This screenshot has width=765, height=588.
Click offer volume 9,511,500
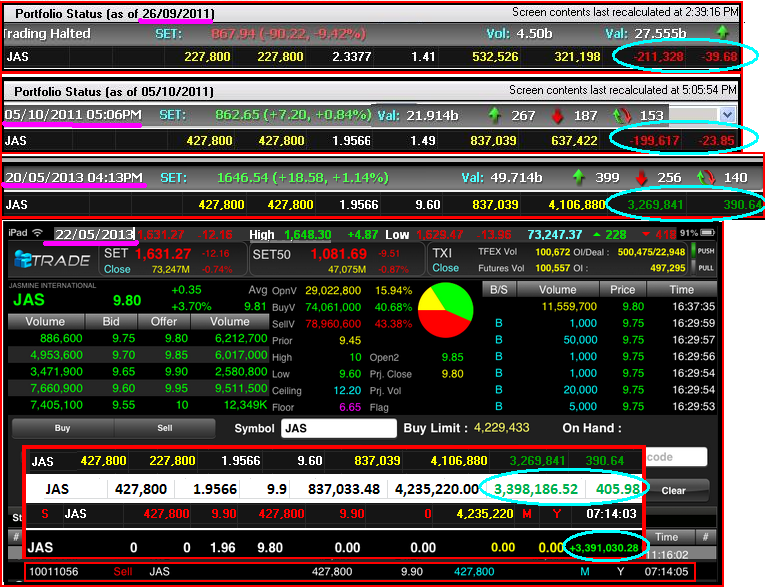point(241,388)
